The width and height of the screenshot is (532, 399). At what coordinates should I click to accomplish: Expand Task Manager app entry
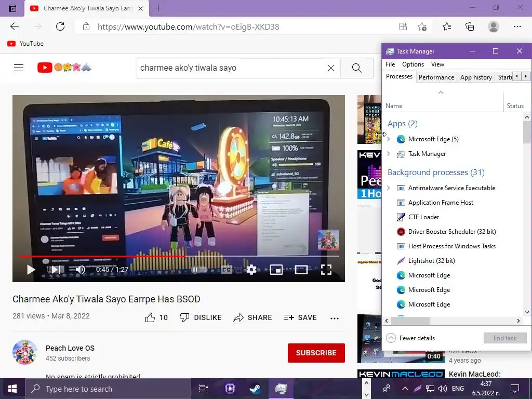(x=389, y=154)
